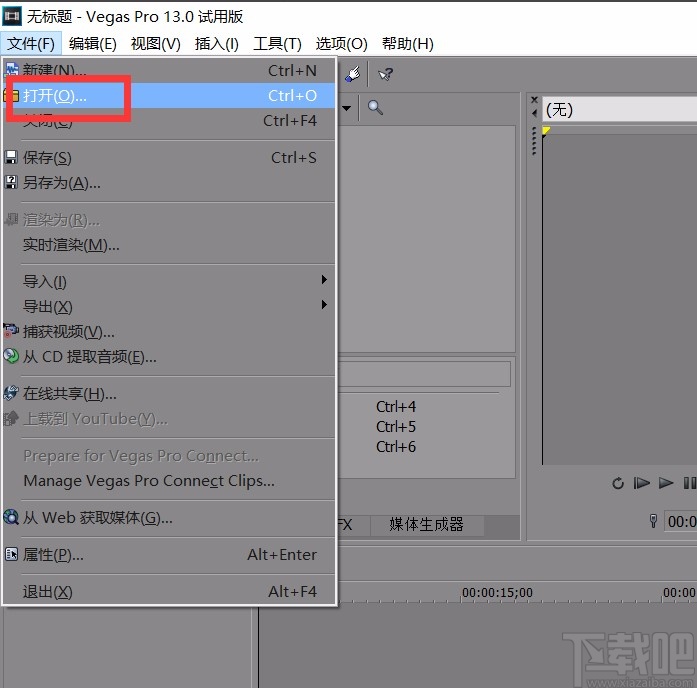Open the 帮助(H) menu
This screenshot has width=697, height=688.
coord(408,44)
